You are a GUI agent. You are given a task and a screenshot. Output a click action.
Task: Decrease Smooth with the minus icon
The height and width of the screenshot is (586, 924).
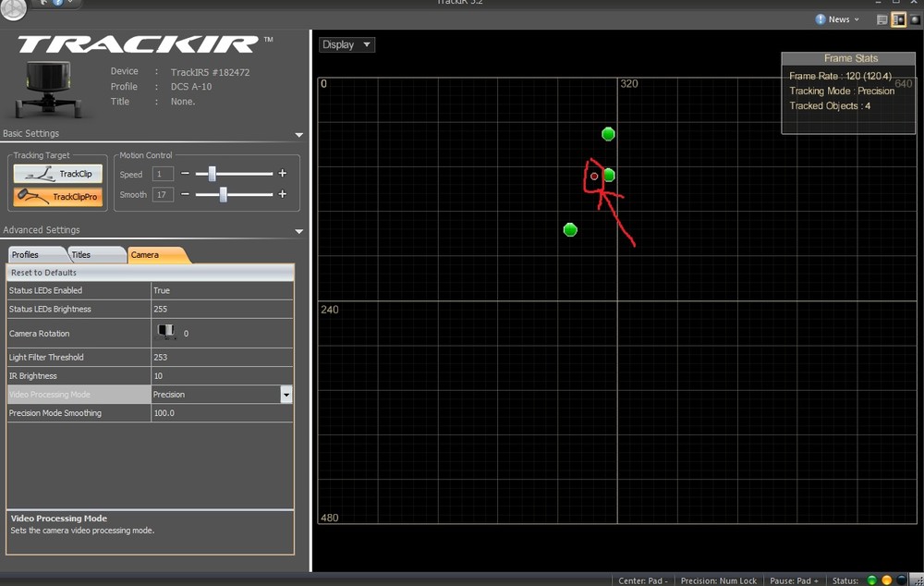pyautogui.click(x=185, y=194)
